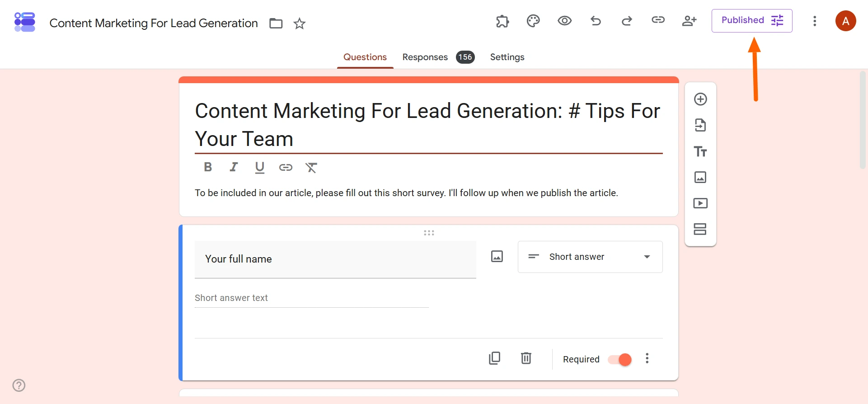Viewport: 868px width, 404px height.
Task: Delete the 'Your full name' question
Action: pyautogui.click(x=526, y=358)
